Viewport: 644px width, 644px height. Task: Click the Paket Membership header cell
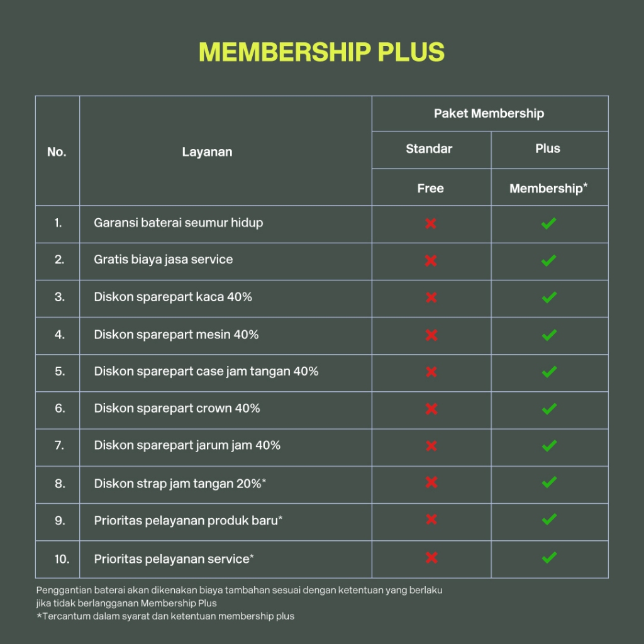[489, 114]
